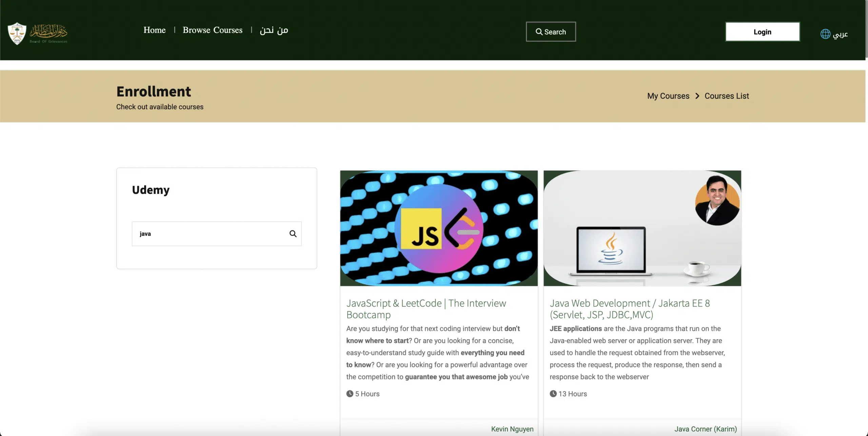Screen dimensions: 868x436
Task: Click the instructor name Kevin Nguyen
Action: (x=512, y=429)
